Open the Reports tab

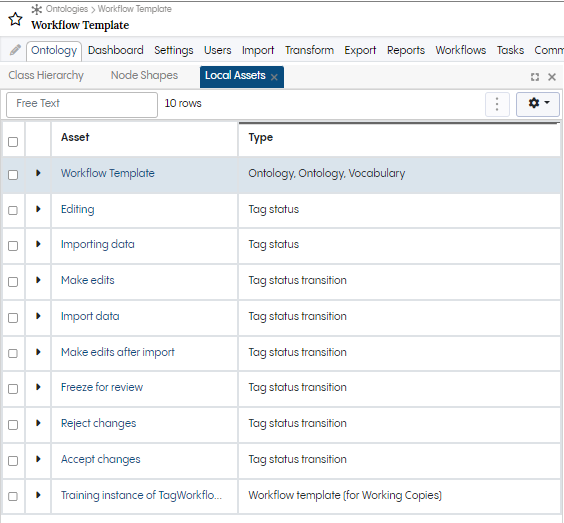tap(406, 50)
